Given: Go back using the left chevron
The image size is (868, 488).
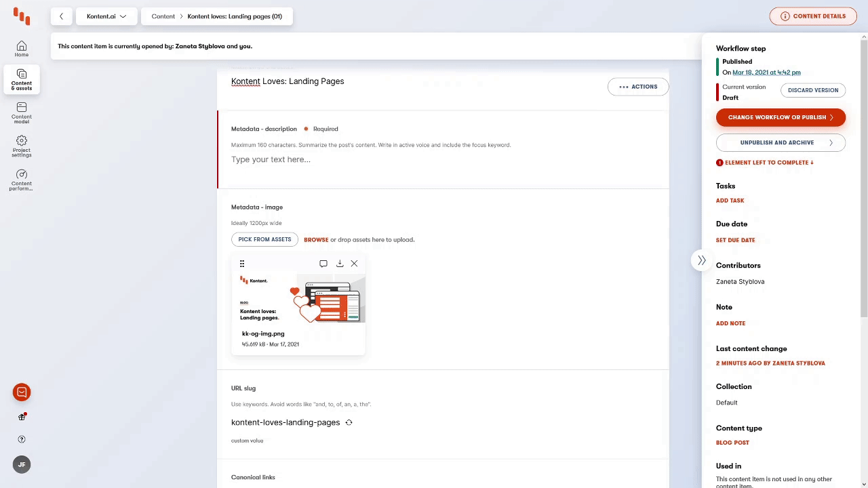Looking at the screenshot, I should (x=61, y=16).
